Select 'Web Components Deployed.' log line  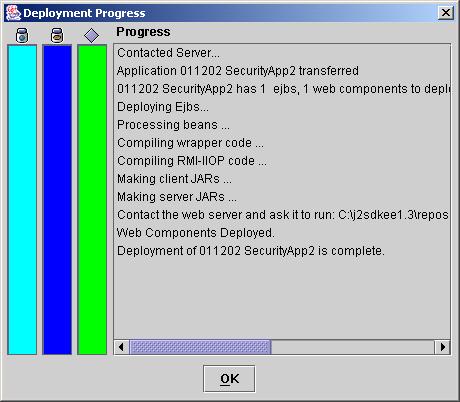[196, 233]
